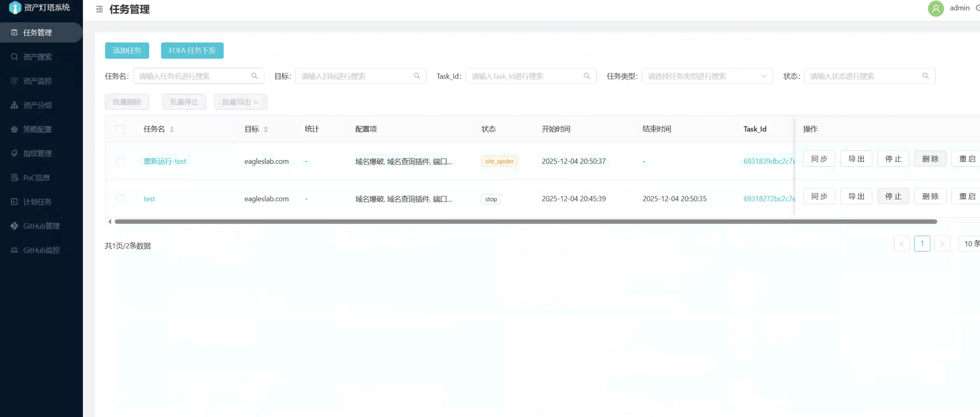The width and height of the screenshot is (980, 417).
Task: Toggle the select-all header checkbox
Action: [120, 129]
